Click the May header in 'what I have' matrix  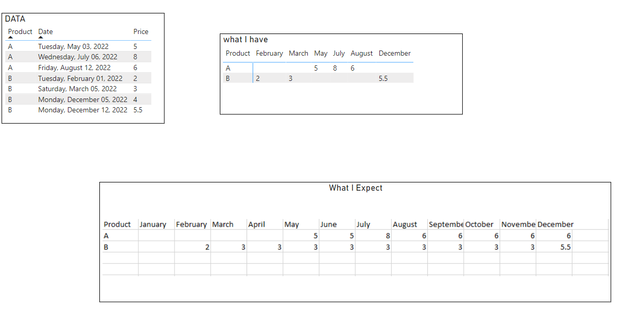coord(321,53)
